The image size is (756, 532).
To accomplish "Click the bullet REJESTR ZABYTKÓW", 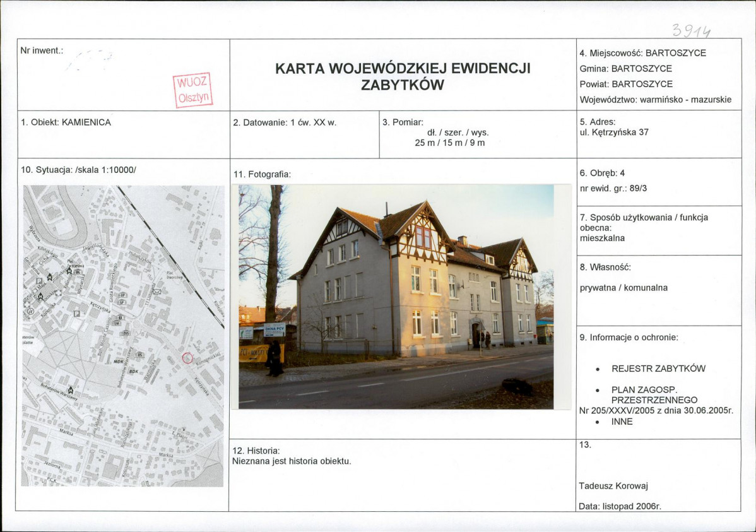I will coord(658,369).
